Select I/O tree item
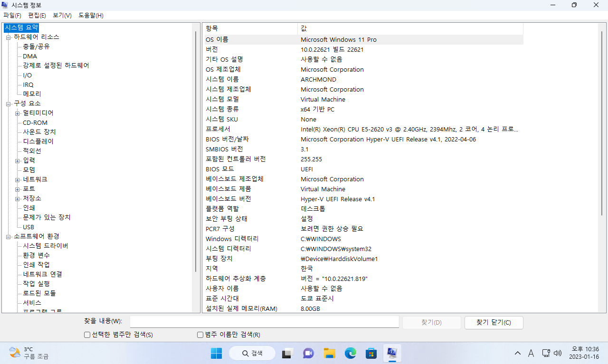The image size is (608, 364). pos(28,75)
